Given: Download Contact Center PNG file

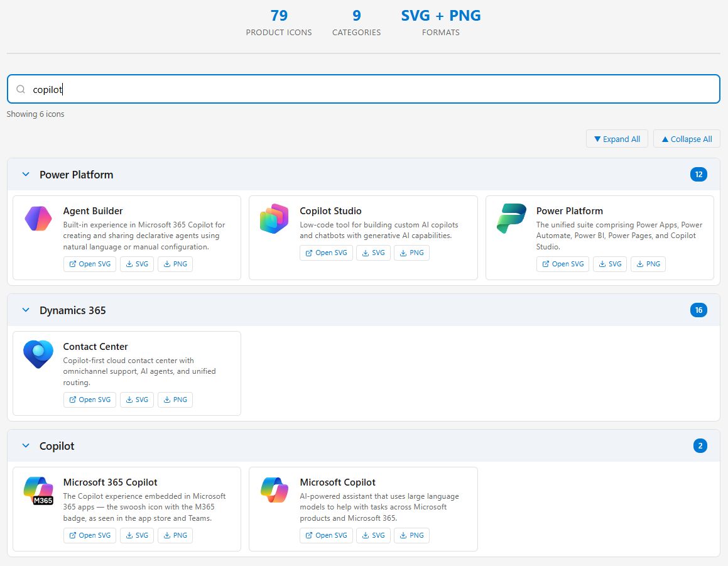Looking at the screenshot, I should 175,400.
